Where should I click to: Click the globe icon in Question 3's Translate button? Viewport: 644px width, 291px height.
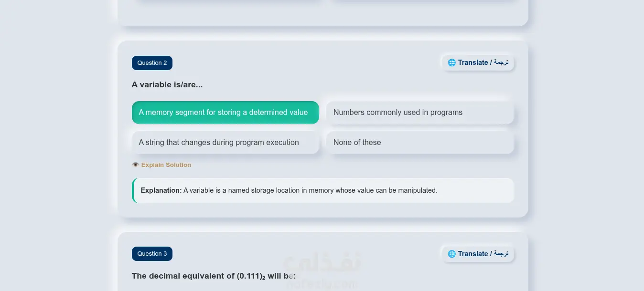(x=451, y=254)
